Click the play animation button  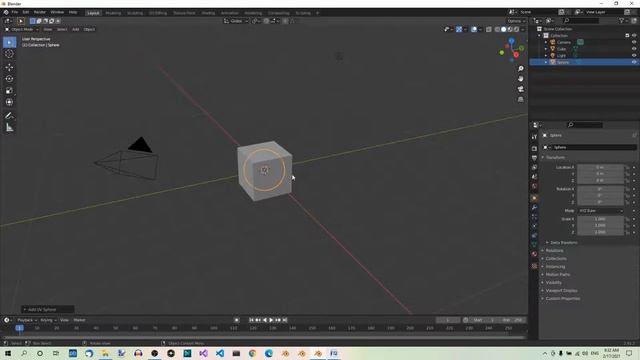(x=271, y=320)
